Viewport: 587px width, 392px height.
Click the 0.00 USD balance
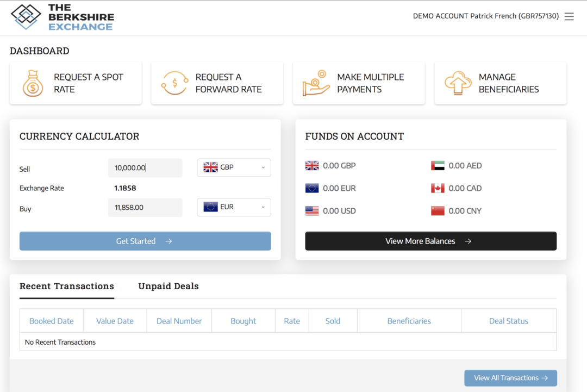(339, 211)
